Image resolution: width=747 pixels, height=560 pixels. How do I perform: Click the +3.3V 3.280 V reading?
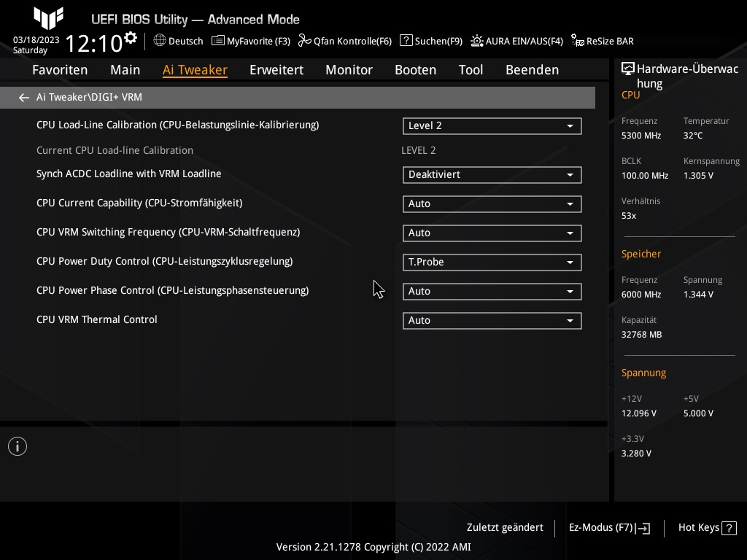point(636,454)
